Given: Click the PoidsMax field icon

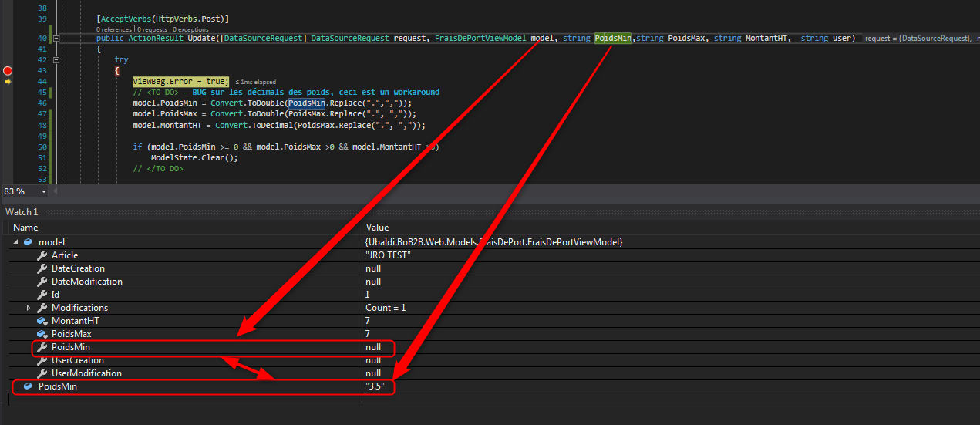Looking at the screenshot, I should click(x=42, y=334).
